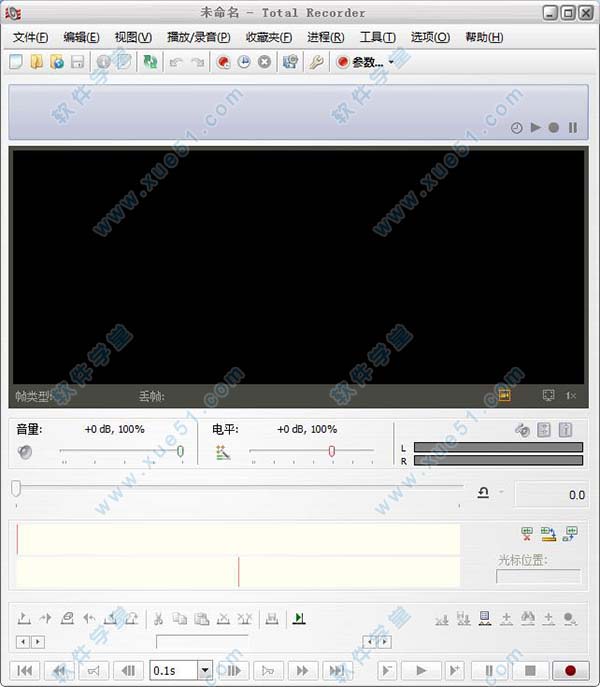
Task: Click the text box below edit toolbar
Action: (202, 642)
